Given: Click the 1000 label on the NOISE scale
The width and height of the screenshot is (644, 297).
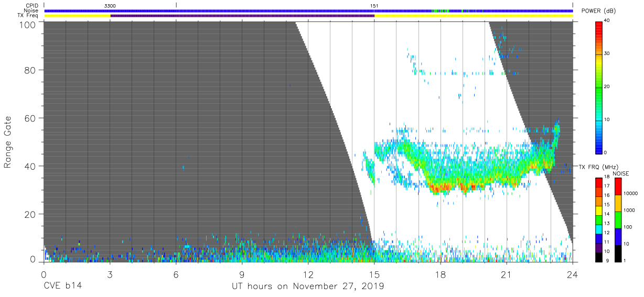Looking at the screenshot, I should [630, 210].
